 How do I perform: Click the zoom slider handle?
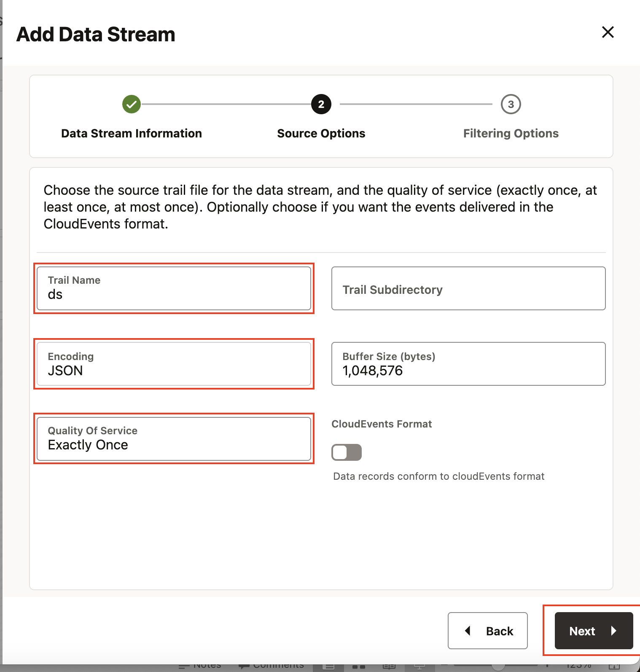[498, 667]
